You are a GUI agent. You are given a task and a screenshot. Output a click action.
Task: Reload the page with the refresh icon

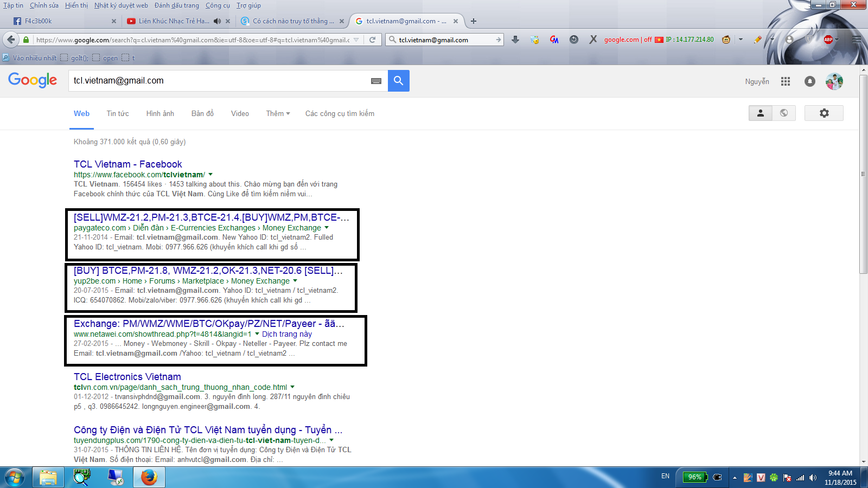click(x=373, y=40)
